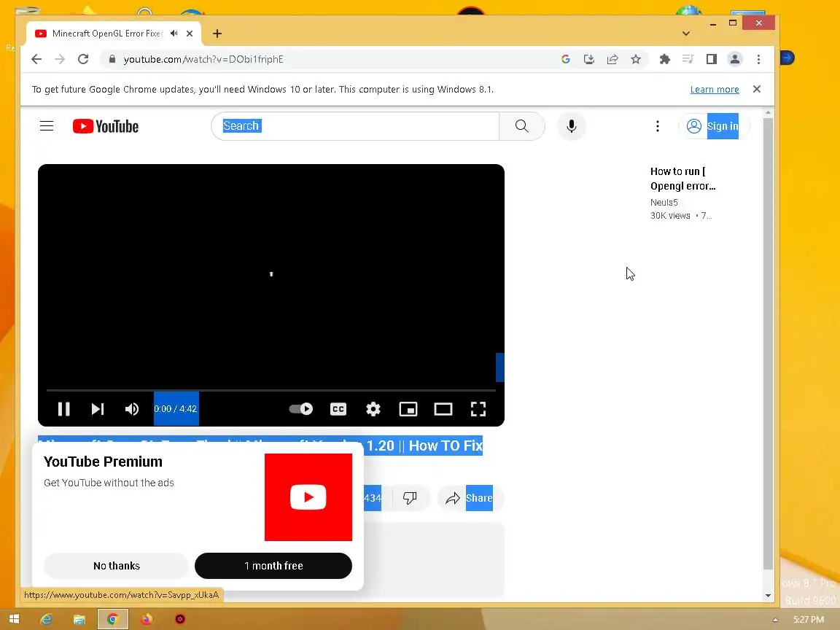Click the 30K views text
Screen dimensions: 840x630
(670, 216)
